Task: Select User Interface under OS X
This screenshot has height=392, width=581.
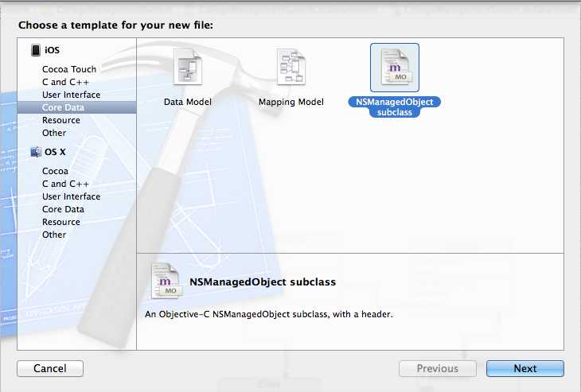Action: (x=71, y=196)
